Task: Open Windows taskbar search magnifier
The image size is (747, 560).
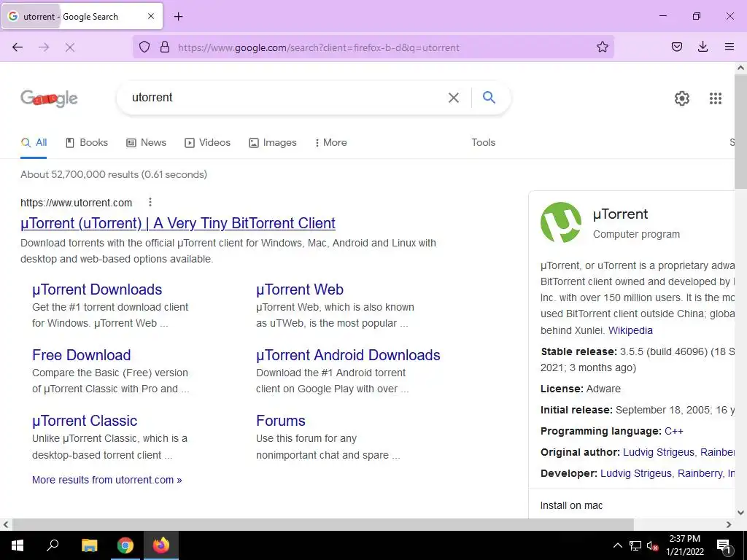Action: [x=53, y=545]
